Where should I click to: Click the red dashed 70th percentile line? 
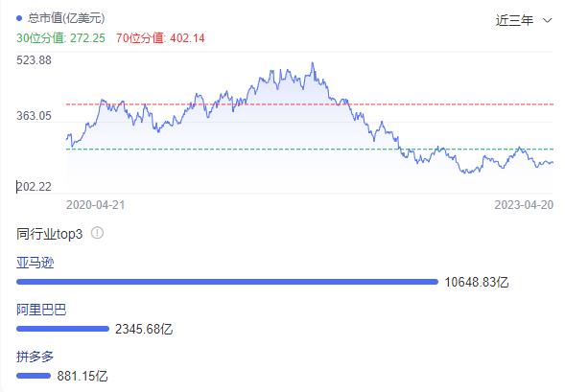coord(309,104)
